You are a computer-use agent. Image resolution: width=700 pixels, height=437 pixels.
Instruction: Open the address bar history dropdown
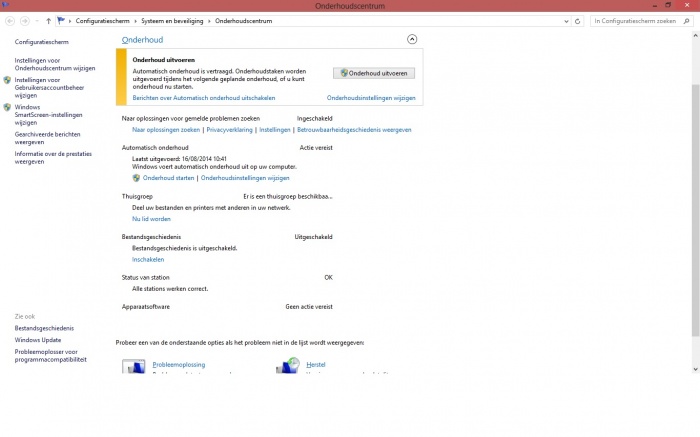[x=566, y=21]
